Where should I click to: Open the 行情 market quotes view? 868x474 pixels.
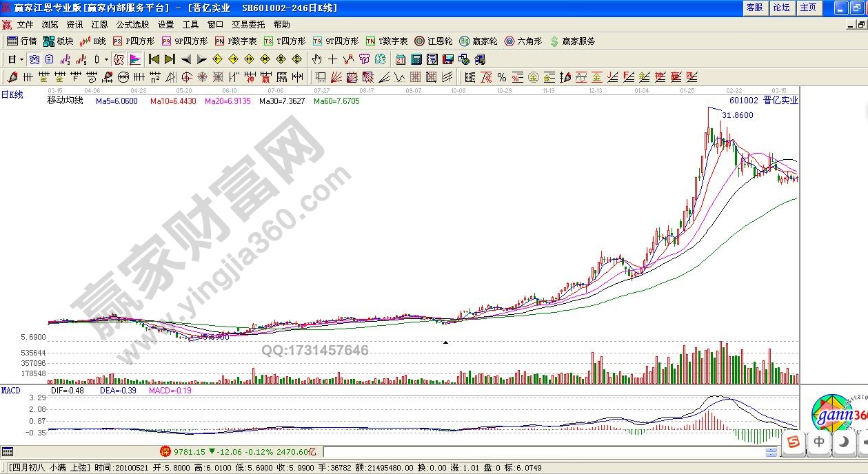(x=21, y=41)
